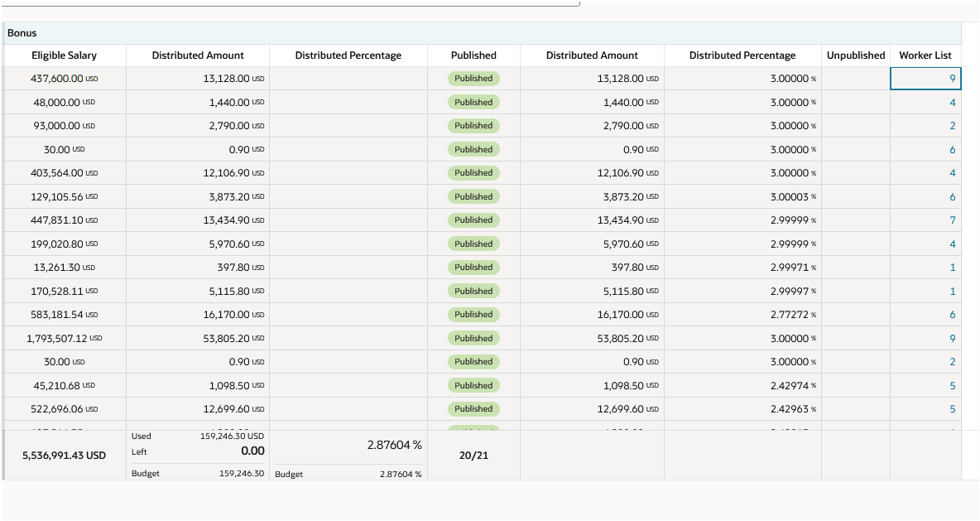Screen dimensions: 980x521
Task: Click the 2.99997 % distributed percentage cell
Action: (x=742, y=292)
